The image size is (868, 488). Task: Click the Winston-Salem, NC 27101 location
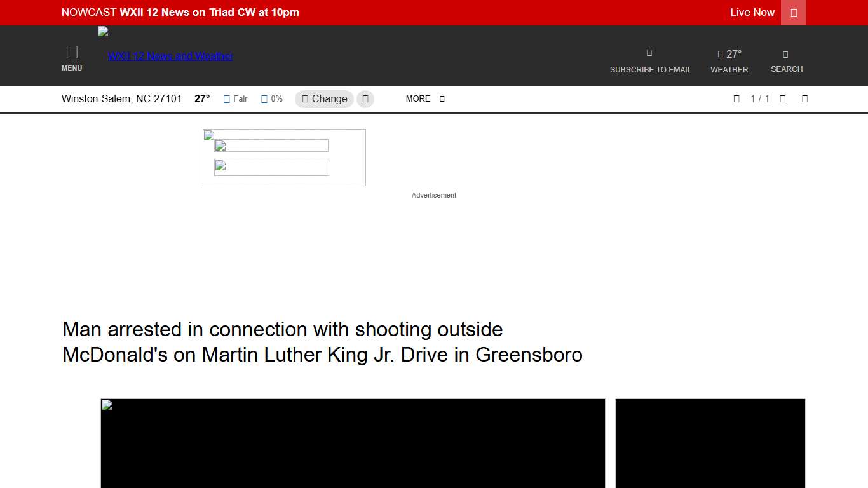click(x=121, y=99)
